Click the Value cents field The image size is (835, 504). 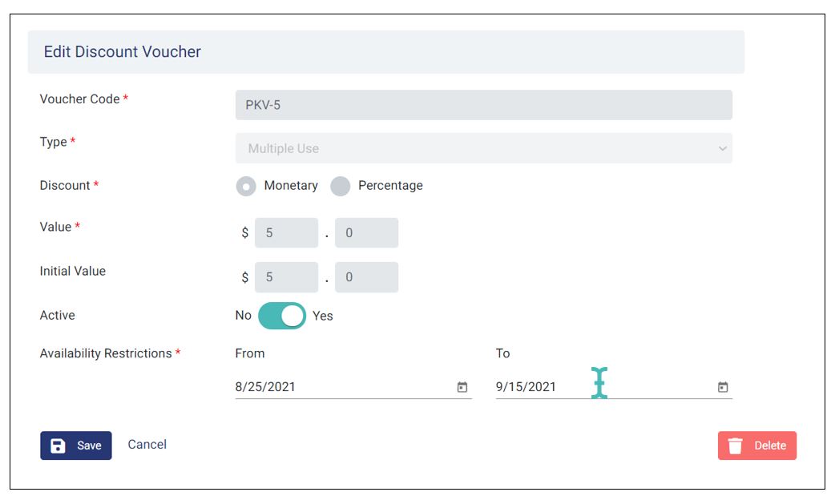tap(366, 233)
